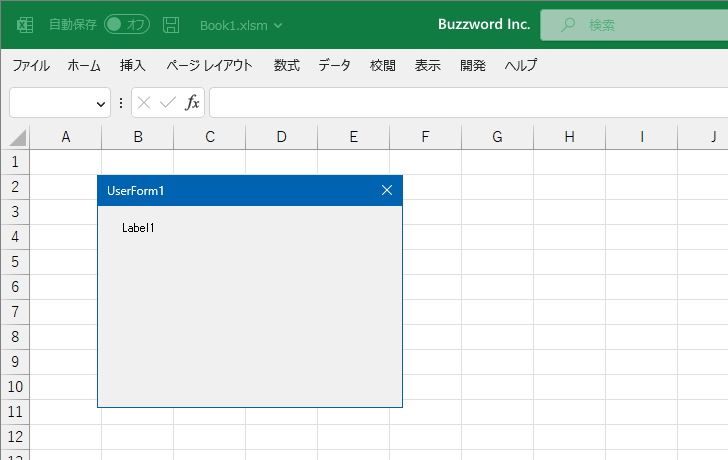Close the UserForm1 dialog
Viewport: 728px width, 460px height.
tap(387, 190)
